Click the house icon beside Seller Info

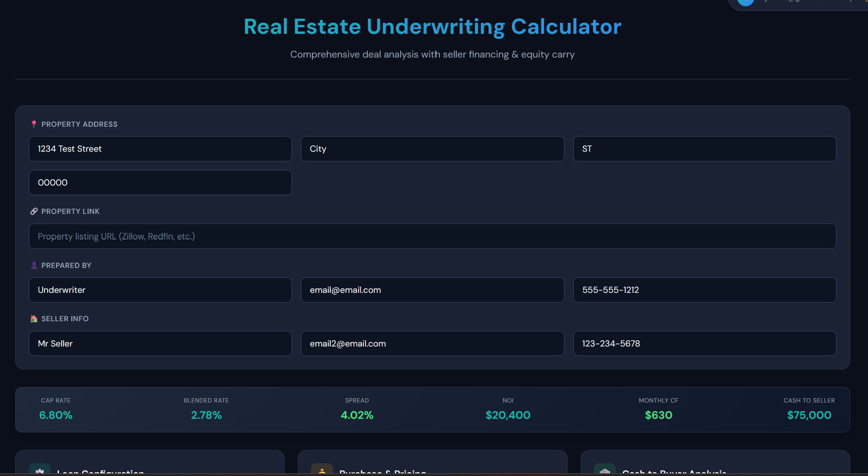click(x=34, y=318)
